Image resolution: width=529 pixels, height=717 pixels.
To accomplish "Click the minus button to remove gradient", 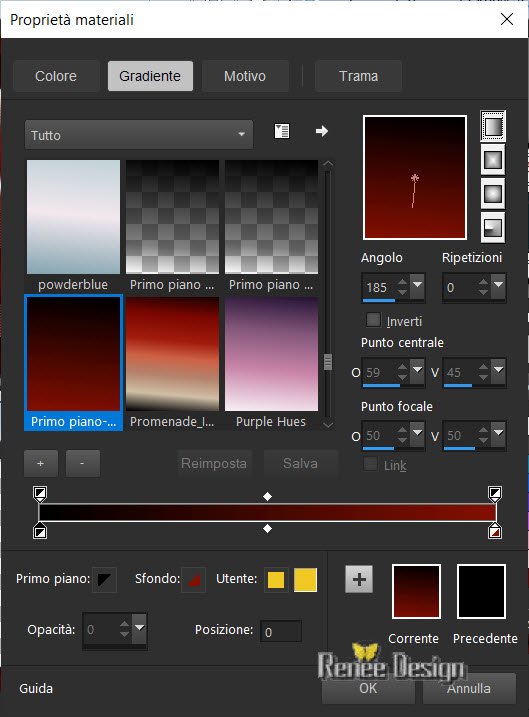I will click(82, 464).
